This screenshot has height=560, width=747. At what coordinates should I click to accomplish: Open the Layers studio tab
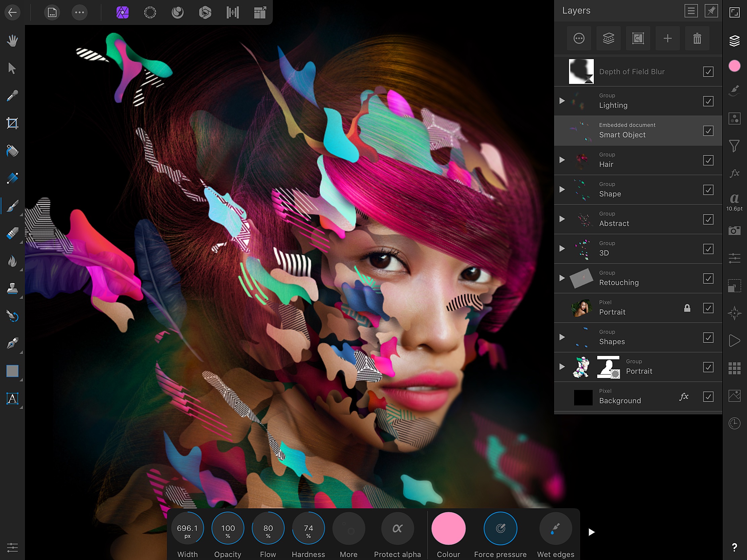tap(735, 41)
